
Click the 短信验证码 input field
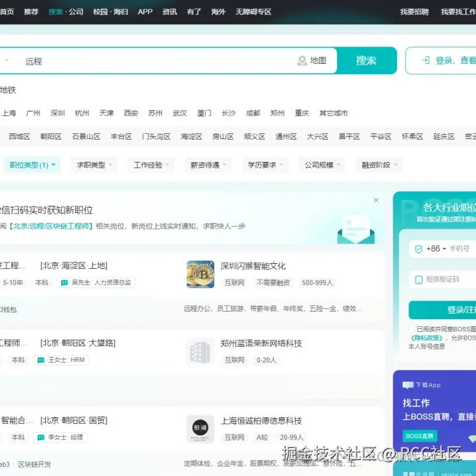coord(443,279)
